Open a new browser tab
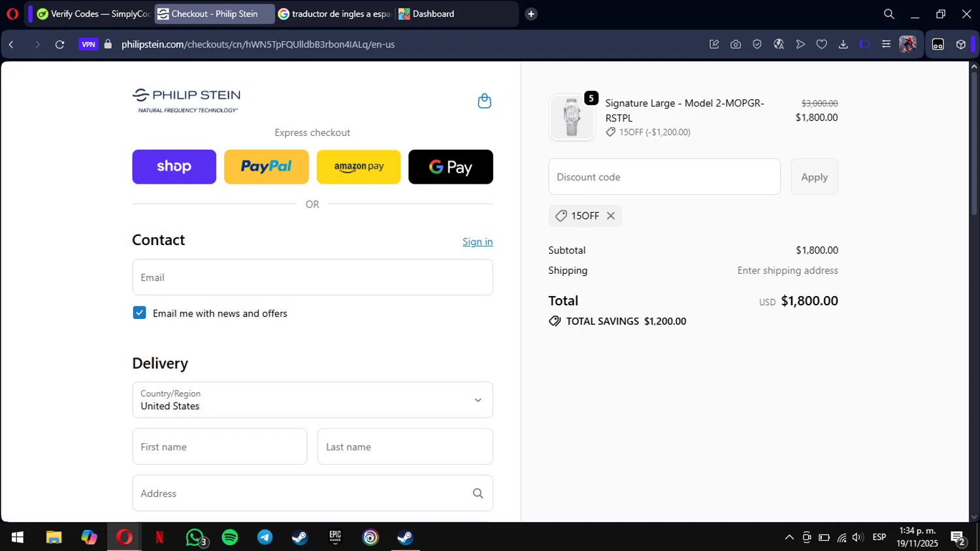The height and width of the screenshot is (551, 980). click(531, 14)
